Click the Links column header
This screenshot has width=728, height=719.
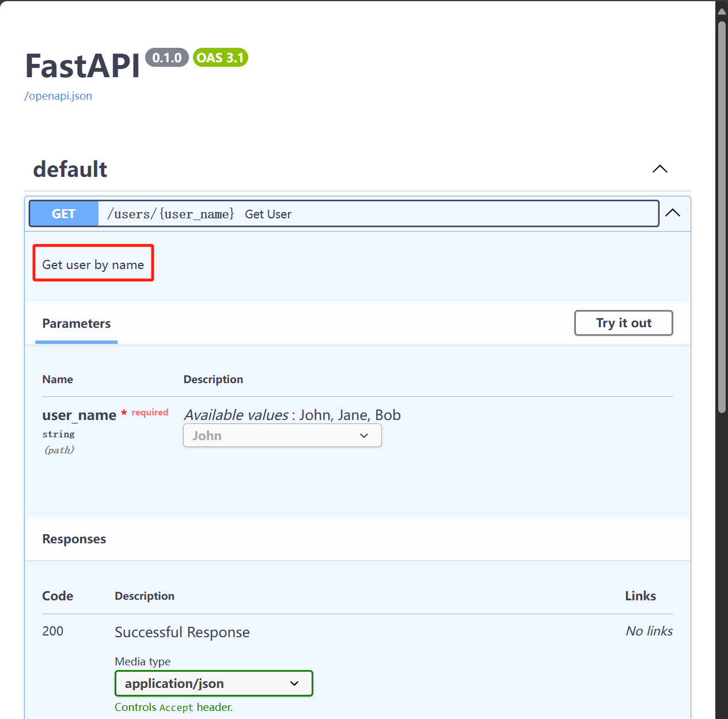[x=640, y=596]
